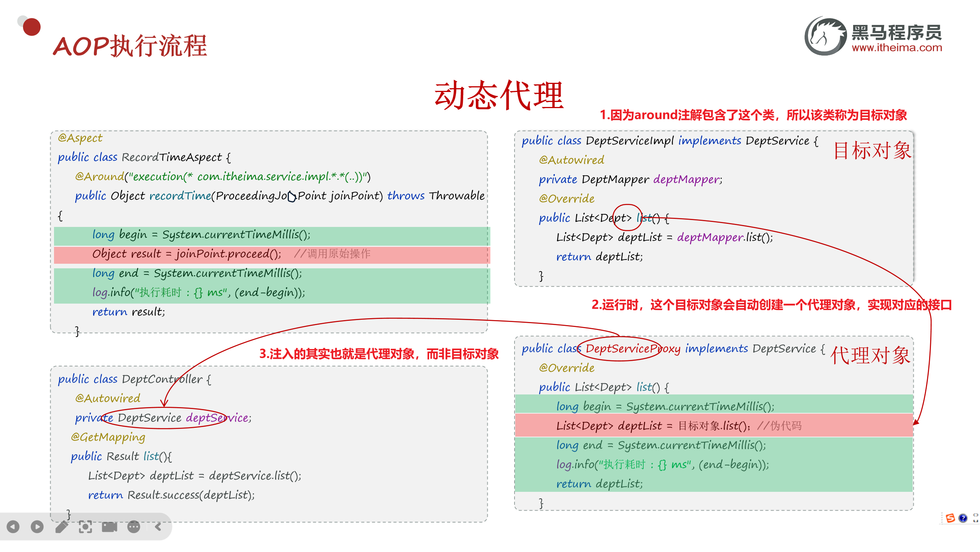Click the red bullet circle beside title

click(x=31, y=27)
